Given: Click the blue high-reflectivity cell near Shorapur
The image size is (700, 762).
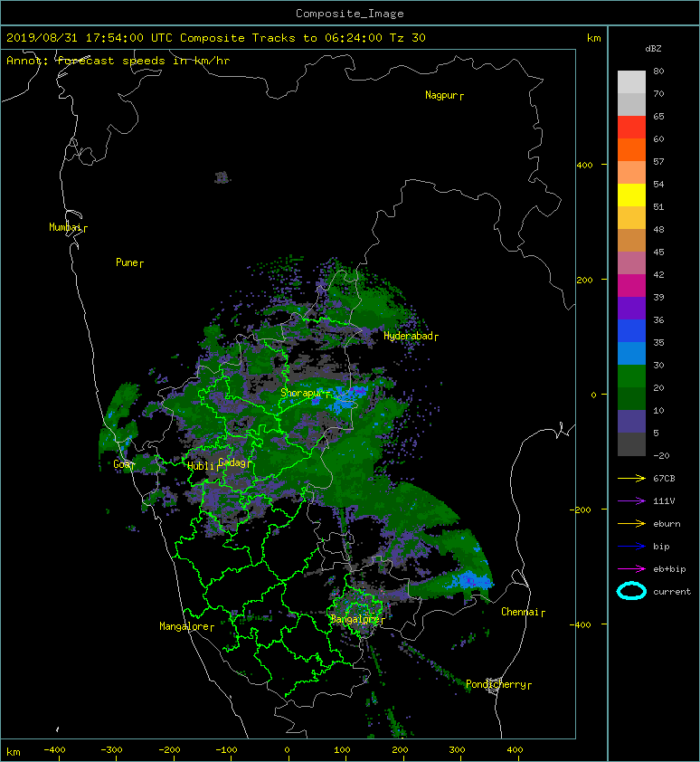Looking at the screenshot, I should click(x=347, y=398).
